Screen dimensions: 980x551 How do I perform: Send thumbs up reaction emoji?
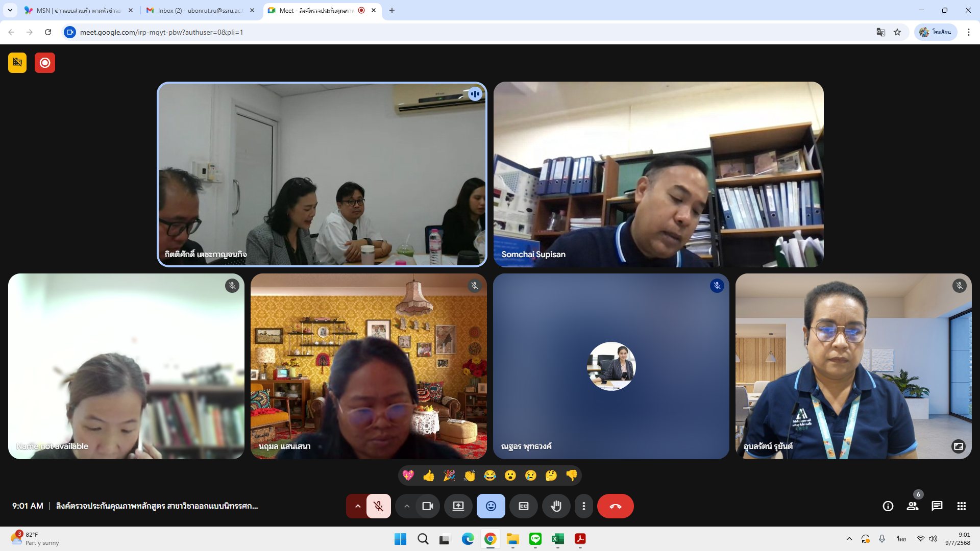(x=429, y=475)
